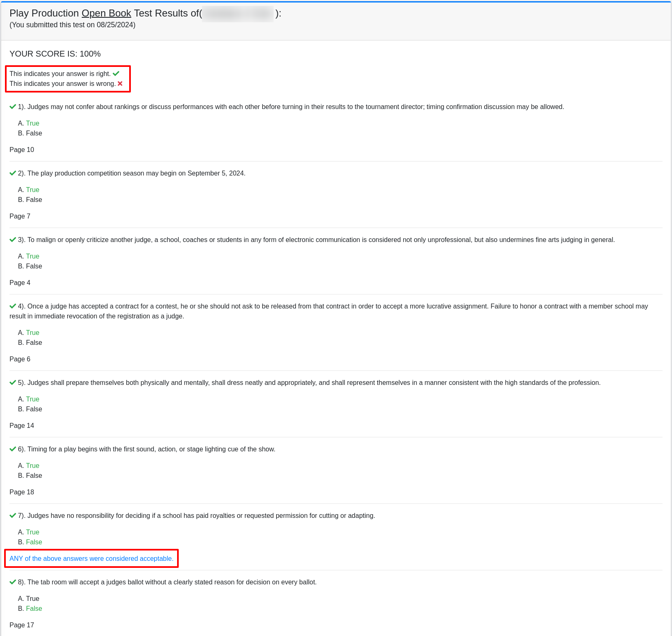Image resolution: width=672 pixels, height=636 pixels.
Task: Click the YOUR SCORE IS: 100% text
Action: click(x=55, y=54)
